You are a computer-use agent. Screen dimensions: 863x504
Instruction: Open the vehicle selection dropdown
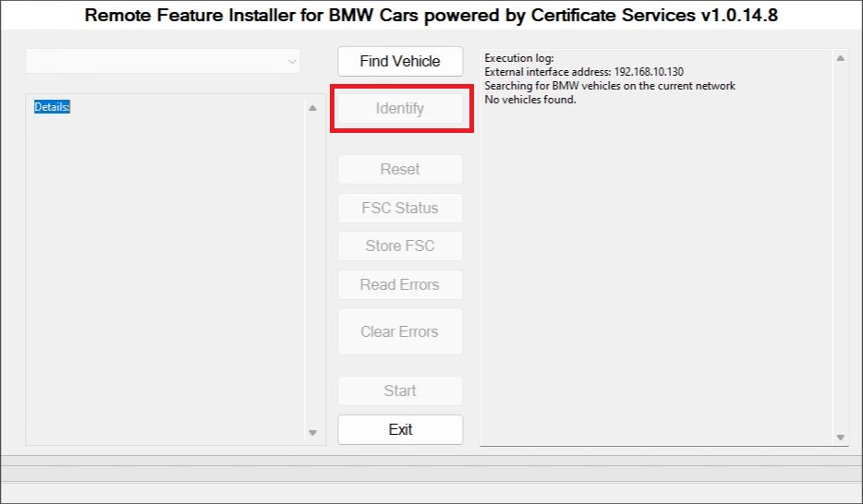coord(163,61)
